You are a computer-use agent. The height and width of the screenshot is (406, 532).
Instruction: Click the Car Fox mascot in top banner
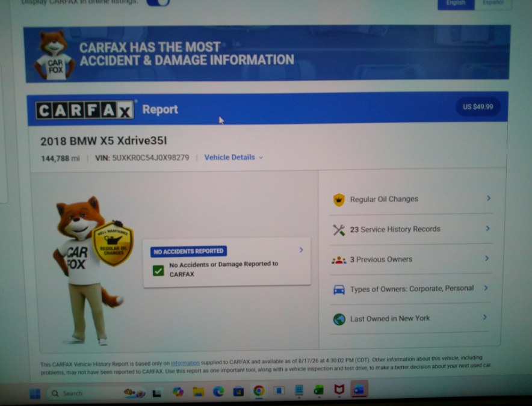(54, 55)
